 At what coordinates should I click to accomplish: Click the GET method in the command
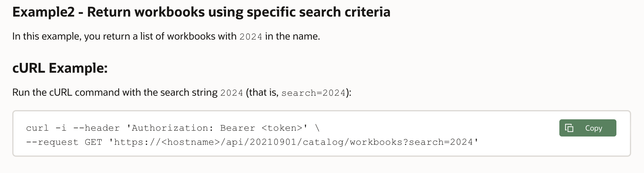pos(93,142)
